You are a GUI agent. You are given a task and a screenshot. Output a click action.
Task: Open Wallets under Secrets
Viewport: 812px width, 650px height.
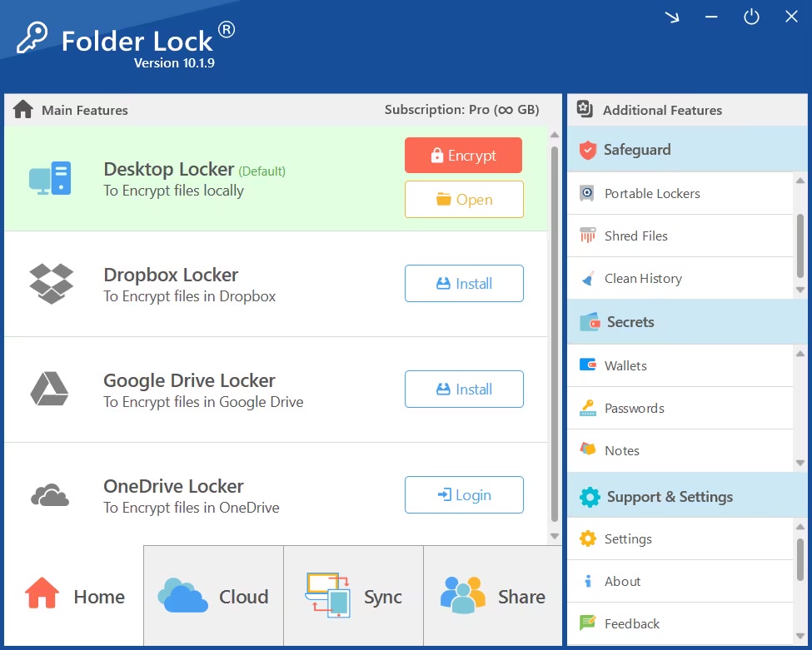point(625,365)
